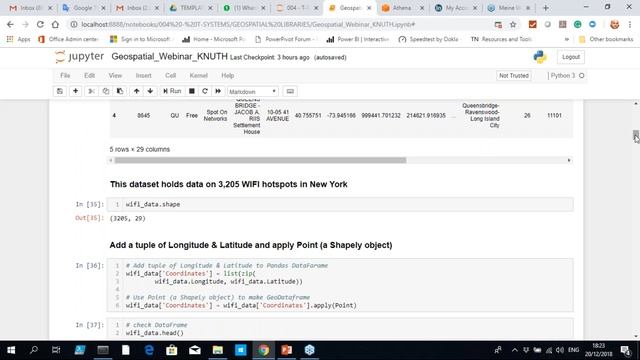Open Windows taskbar search
This screenshot has height=360, width=640.
pos(34,350)
